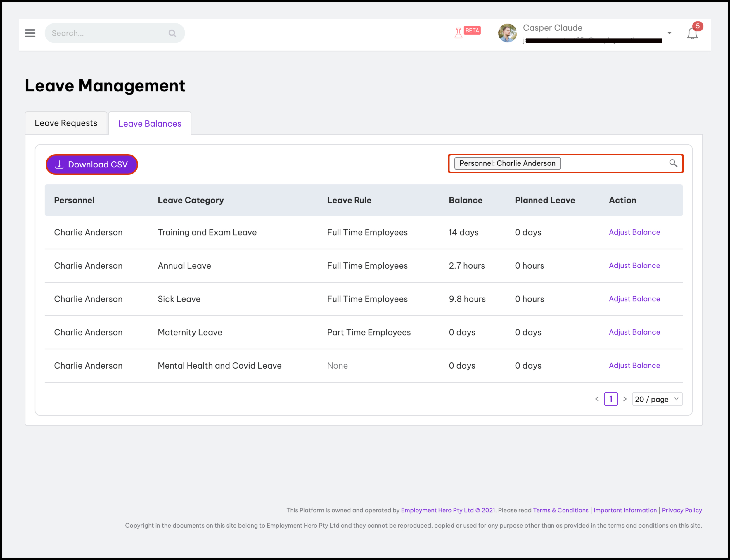The image size is (730, 560).
Task: Click the 9.8 hours balance value
Action: 467,299
